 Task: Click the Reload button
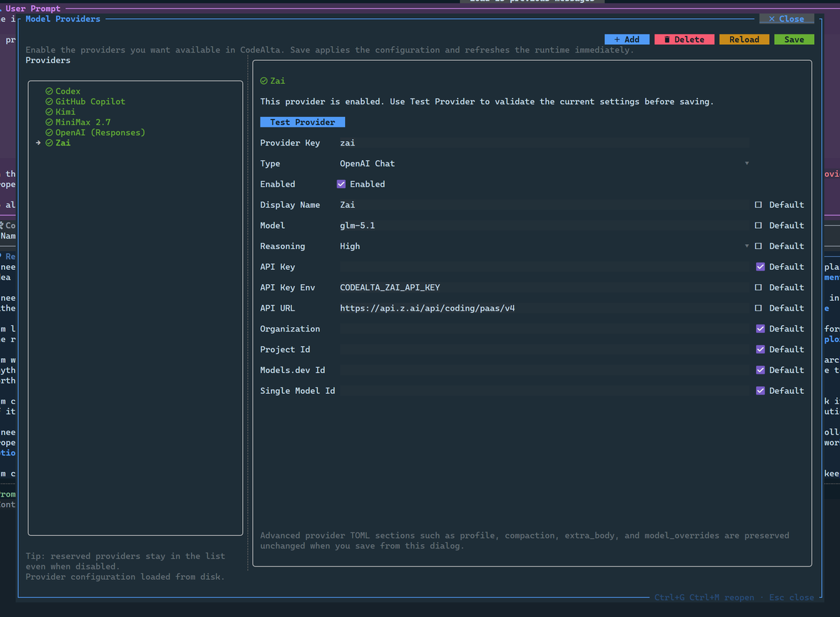click(743, 39)
